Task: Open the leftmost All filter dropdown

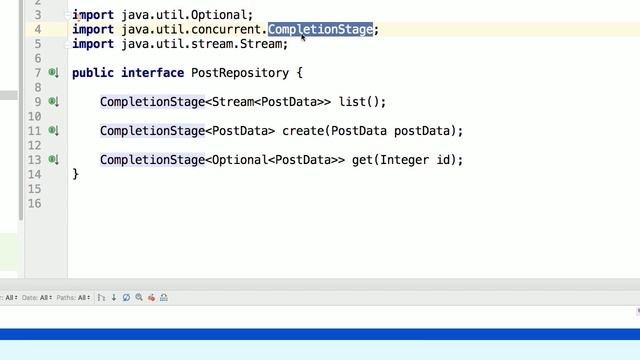Action: (x=10, y=298)
